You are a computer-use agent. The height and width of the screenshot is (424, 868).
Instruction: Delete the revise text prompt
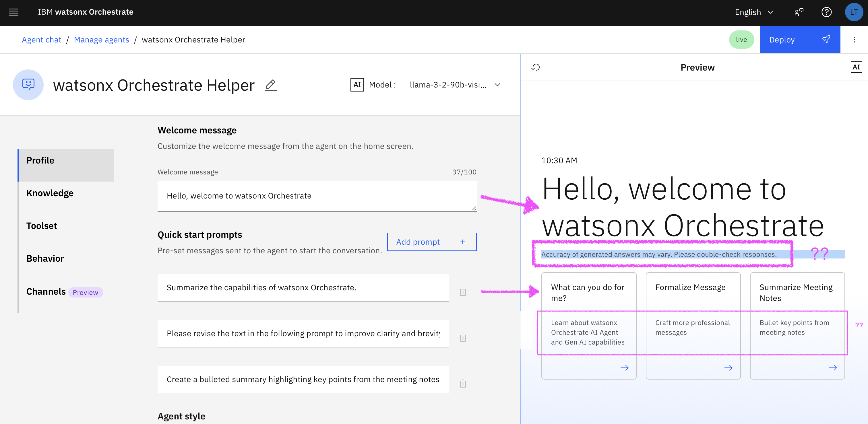coord(463,337)
